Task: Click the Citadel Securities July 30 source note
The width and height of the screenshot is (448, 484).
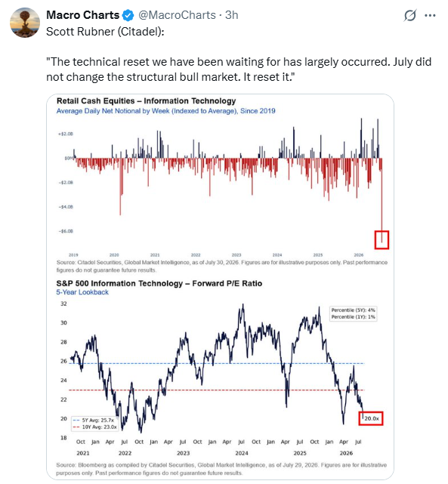Action: click(221, 266)
